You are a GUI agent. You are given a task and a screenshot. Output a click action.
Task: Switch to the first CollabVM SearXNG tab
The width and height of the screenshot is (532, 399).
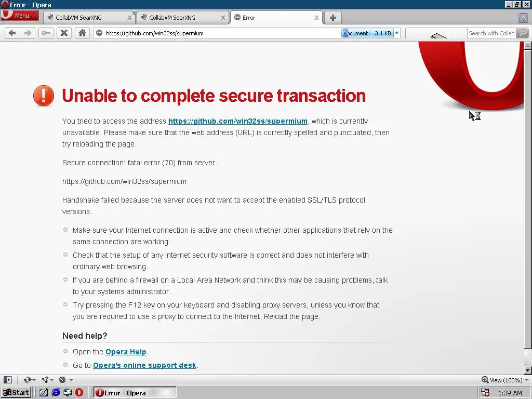89,18
